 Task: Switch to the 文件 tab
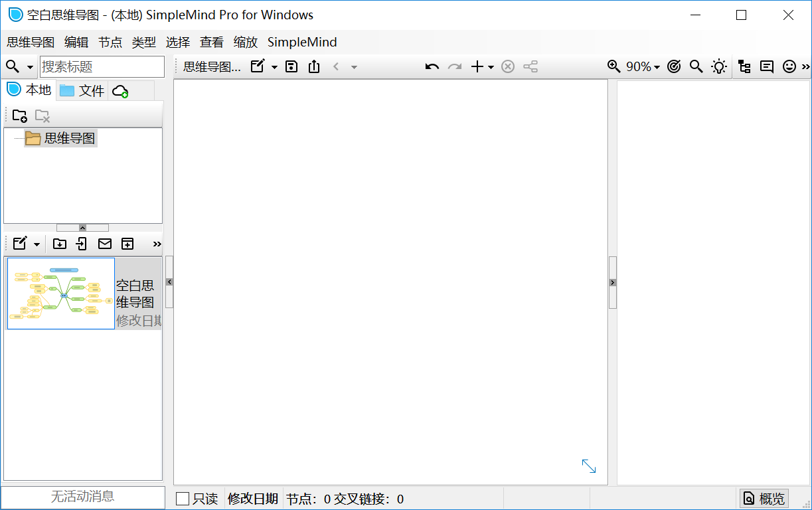[82, 90]
